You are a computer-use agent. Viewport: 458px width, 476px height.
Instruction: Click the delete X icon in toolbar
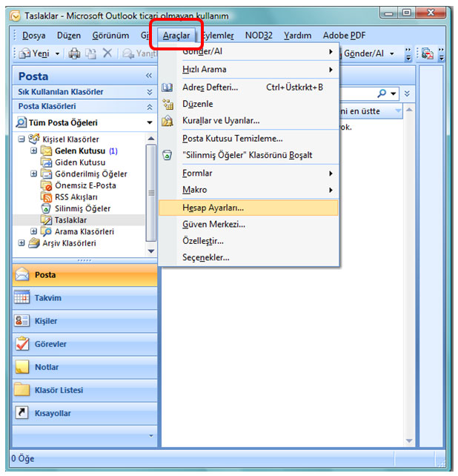point(107,53)
